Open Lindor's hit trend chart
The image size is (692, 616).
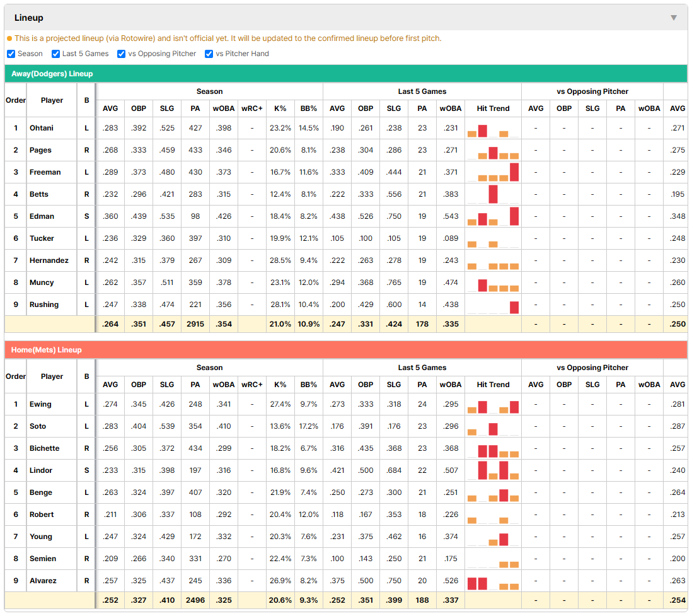point(493,470)
